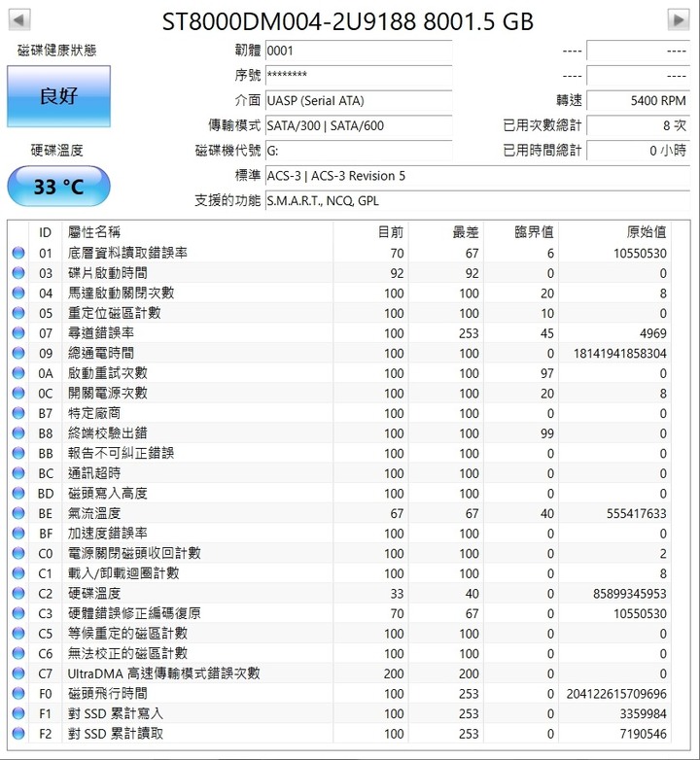Click the power on count field 8 次
This screenshot has height=760, width=700.
pos(638,126)
